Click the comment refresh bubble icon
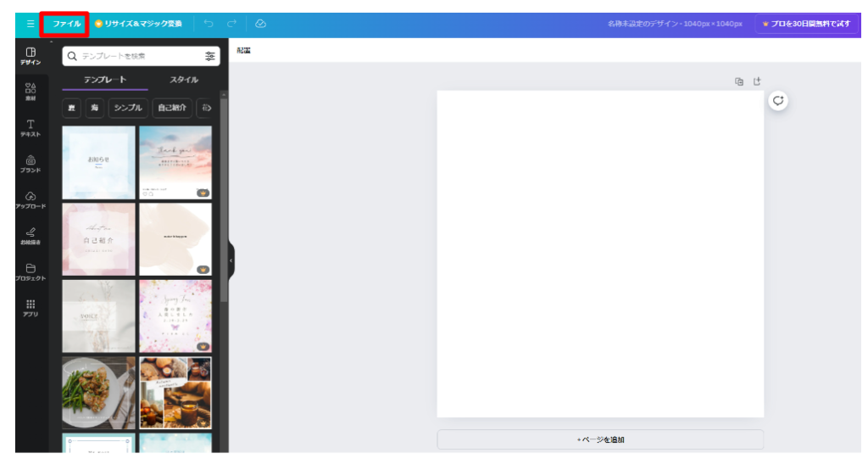The width and height of the screenshot is (868, 464). pyautogui.click(x=778, y=101)
